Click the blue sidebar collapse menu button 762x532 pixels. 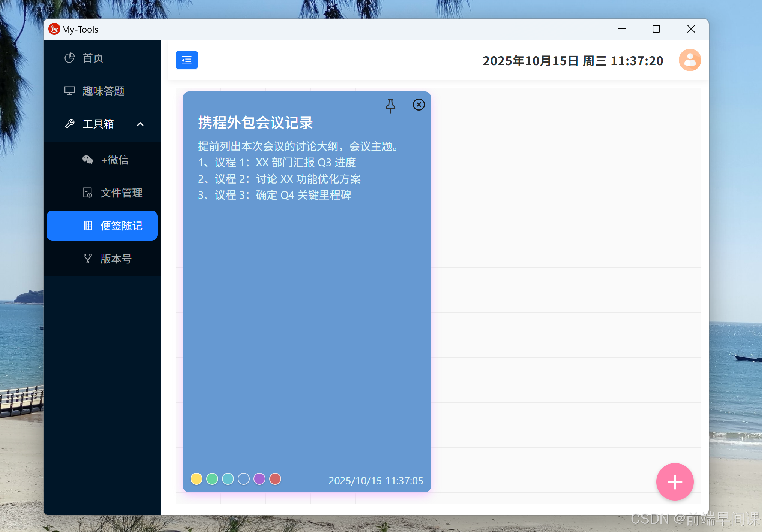pos(186,60)
